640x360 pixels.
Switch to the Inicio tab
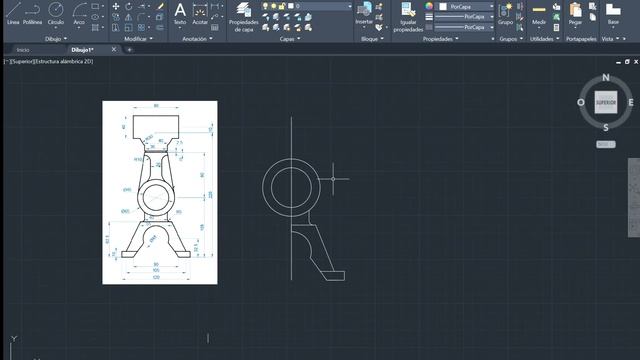click(23, 50)
